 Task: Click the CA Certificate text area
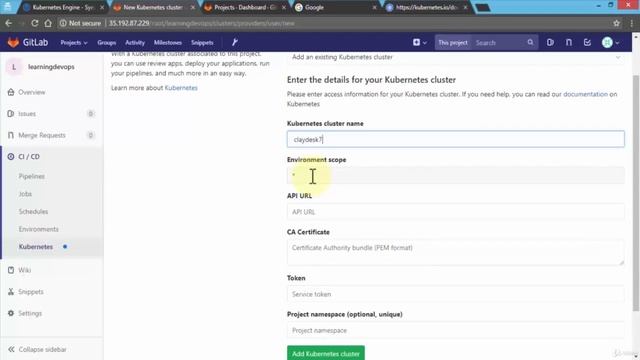456,253
